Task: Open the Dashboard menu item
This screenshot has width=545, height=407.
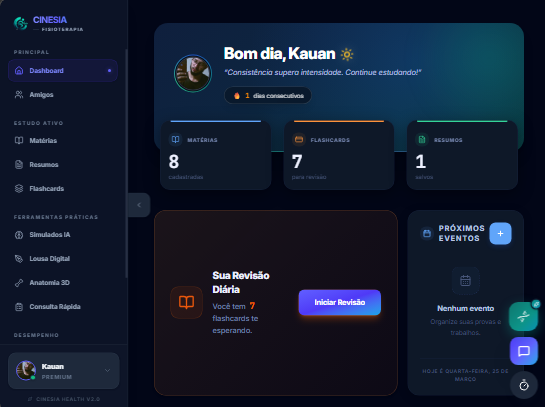Action: 63,71
